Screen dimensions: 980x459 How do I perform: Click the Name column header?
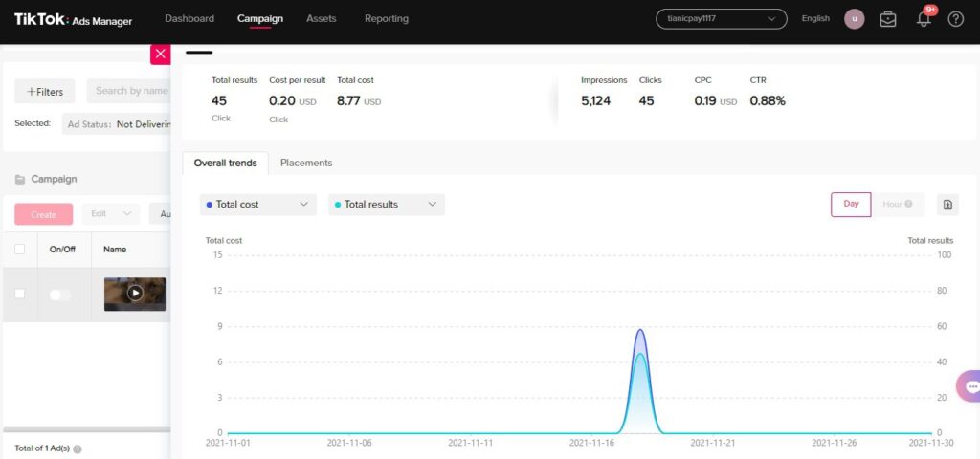tap(115, 250)
